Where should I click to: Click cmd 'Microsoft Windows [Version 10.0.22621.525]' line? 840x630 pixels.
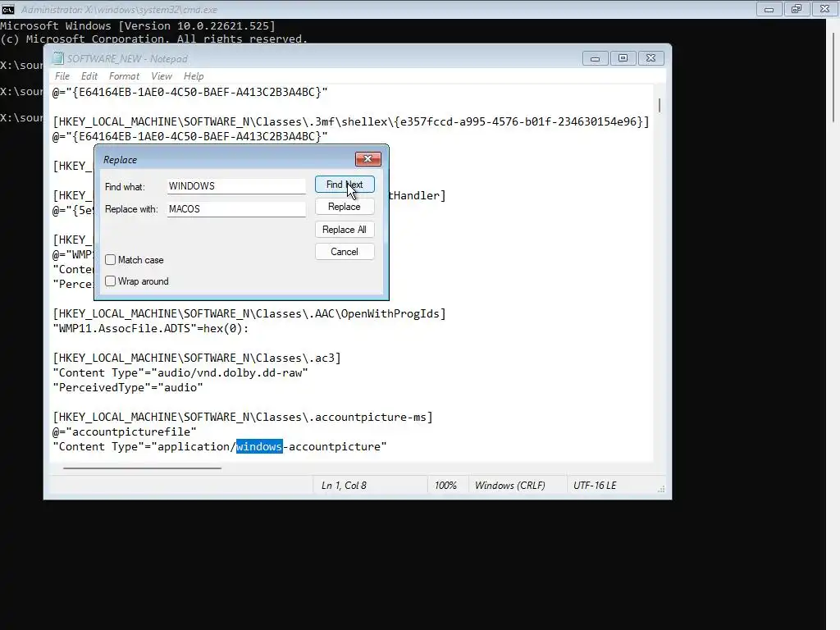point(138,25)
